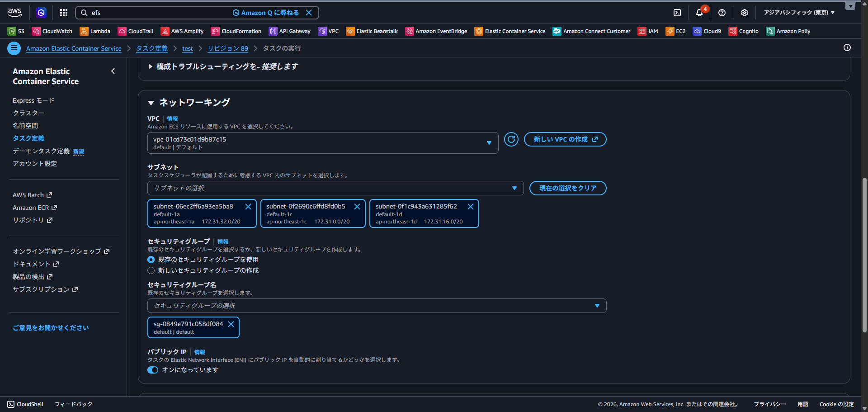The width and height of the screenshot is (868, 412).
Task: Open console settings gear
Action: pos(745,13)
